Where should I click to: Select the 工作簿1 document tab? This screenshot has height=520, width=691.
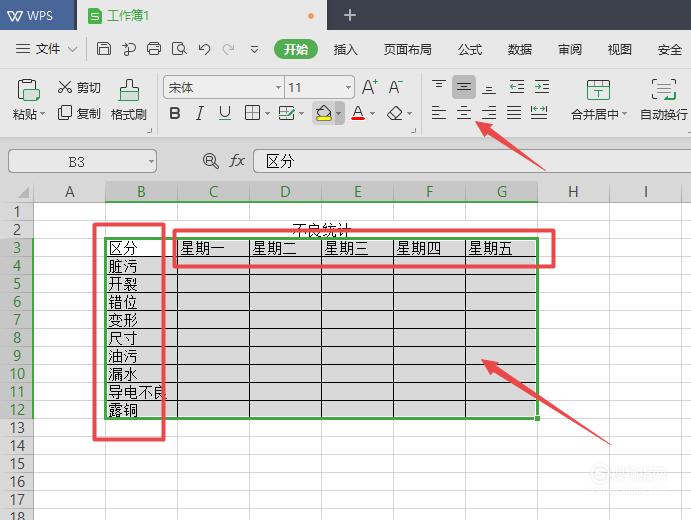(202, 15)
